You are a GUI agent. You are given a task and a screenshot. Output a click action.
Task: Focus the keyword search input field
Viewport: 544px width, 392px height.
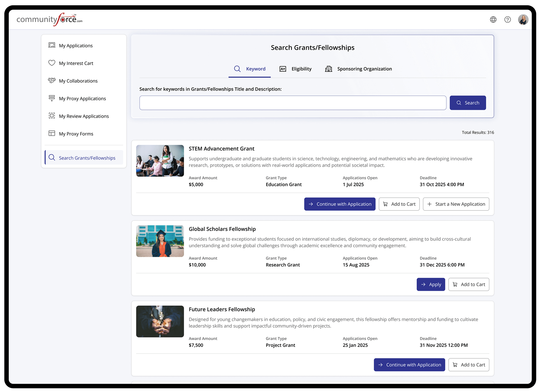click(293, 103)
